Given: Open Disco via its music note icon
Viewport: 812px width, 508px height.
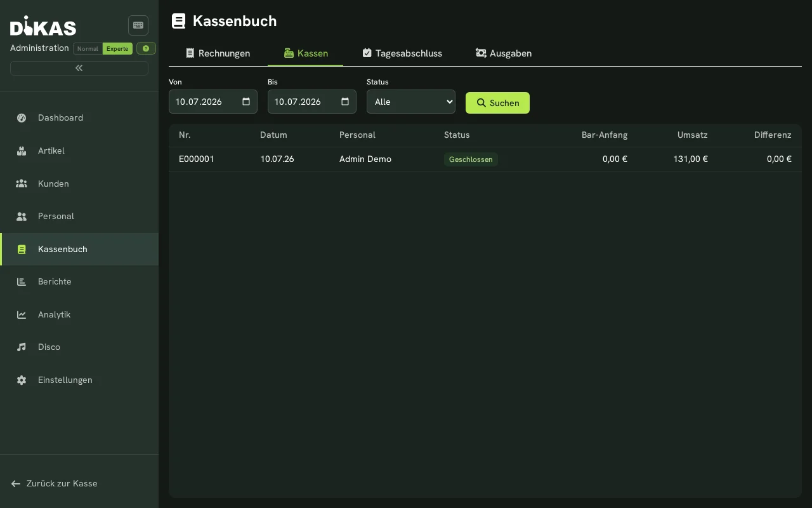Looking at the screenshot, I should pyautogui.click(x=22, y=347).
